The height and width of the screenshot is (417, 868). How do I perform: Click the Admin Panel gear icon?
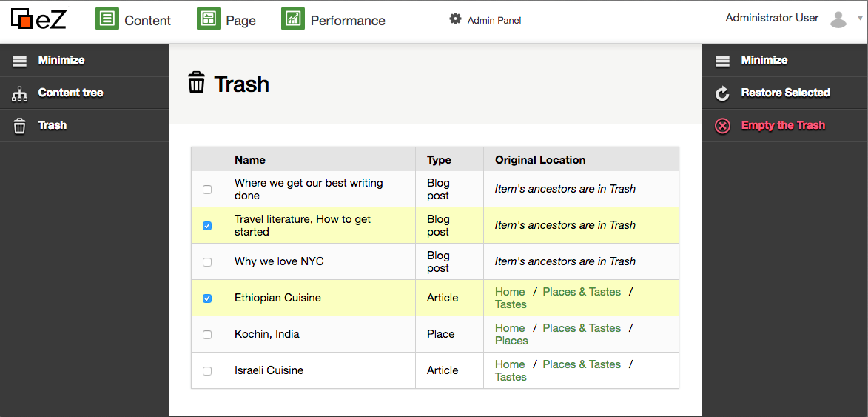[455, 19]
